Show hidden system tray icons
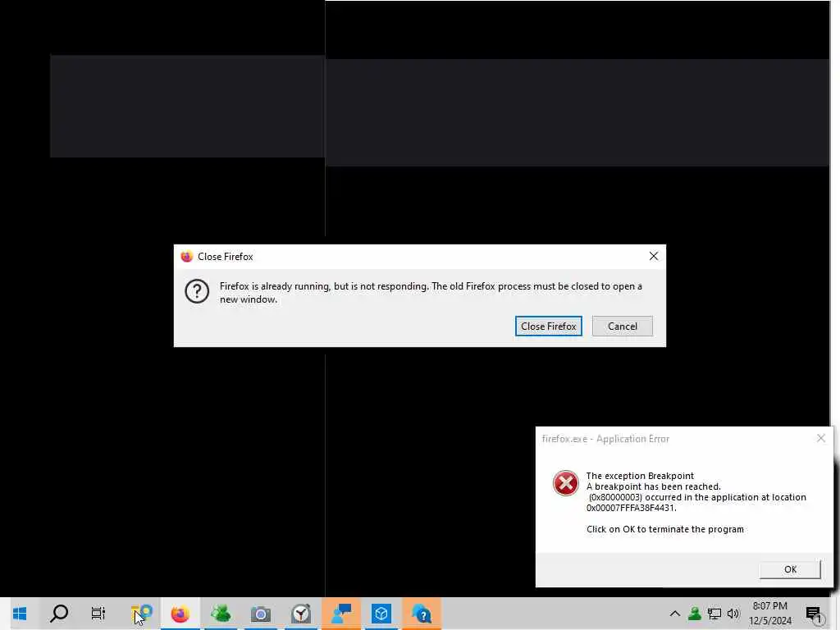Image resolution: width=840 pixels, height=630 pixels. (675, 614)
